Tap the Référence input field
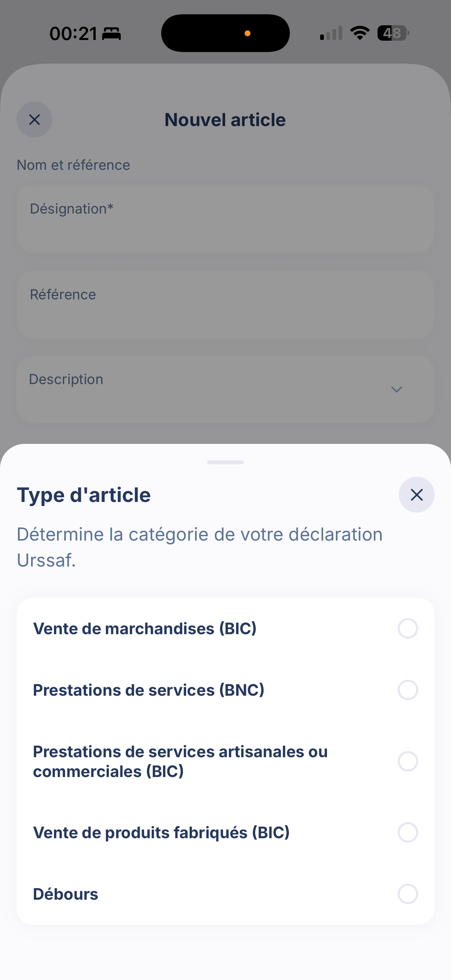The height and width of the screenshot is (980, 451). click(225, 305)
